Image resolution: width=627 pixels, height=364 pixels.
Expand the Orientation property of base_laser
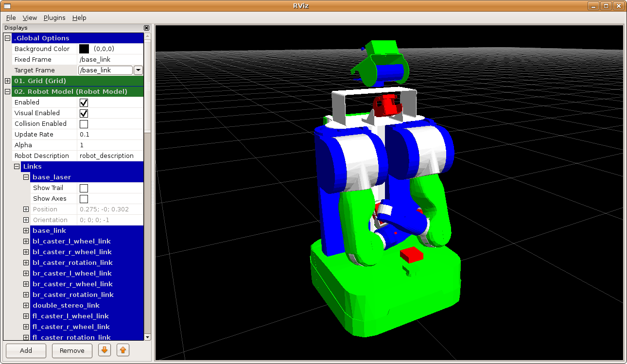pyautogui.click(x=26, y=220)
